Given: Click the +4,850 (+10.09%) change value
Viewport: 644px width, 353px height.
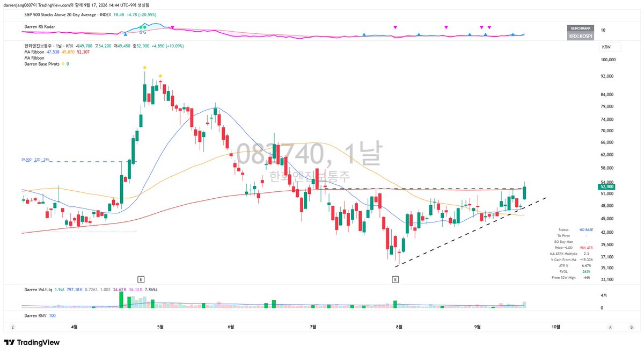Looking at the screenshot, I should [168, 46].
